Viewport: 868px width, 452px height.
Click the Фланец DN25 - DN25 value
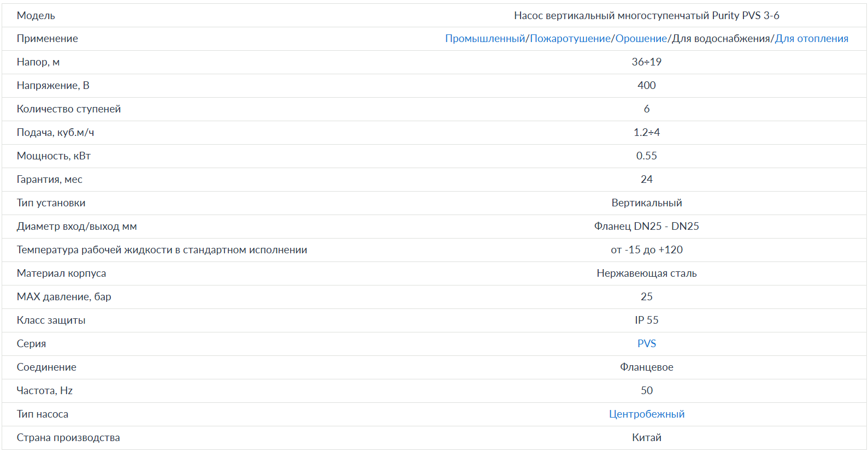pos(646,227)
